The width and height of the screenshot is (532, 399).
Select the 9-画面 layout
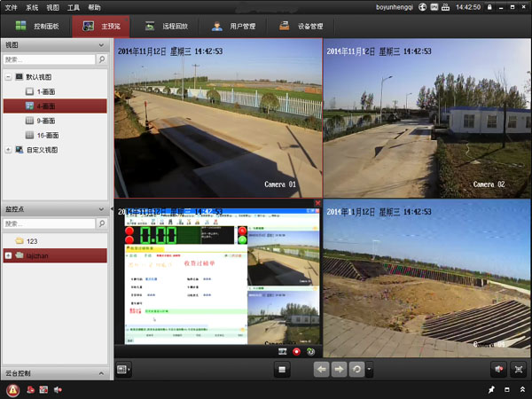tap(45, 121)
